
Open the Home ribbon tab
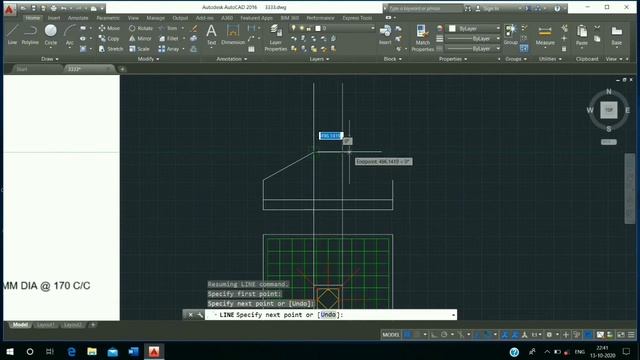point(33,18)
